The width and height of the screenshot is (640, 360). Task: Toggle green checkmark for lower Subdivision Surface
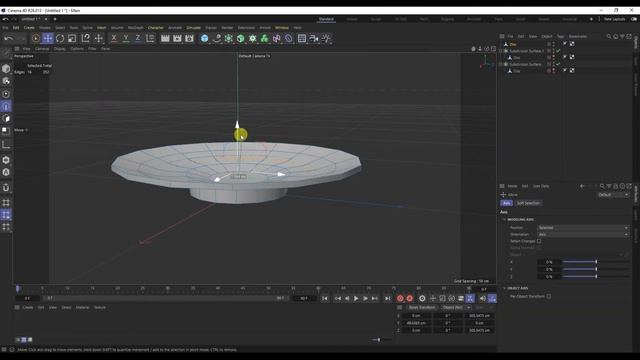click(558, 64)
